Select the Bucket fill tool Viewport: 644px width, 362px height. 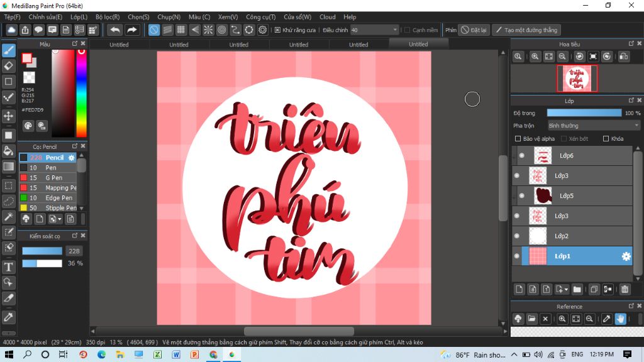pyautogui.click(x=9, y=151)
